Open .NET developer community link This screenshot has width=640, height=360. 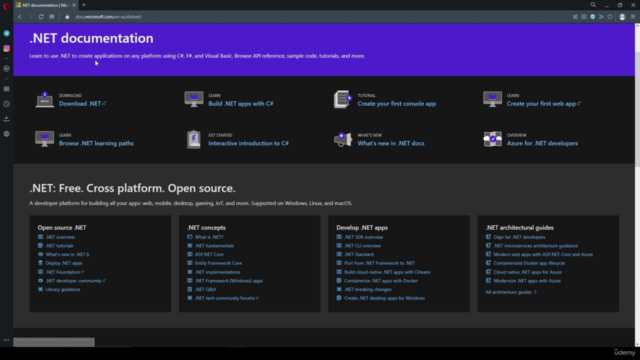(75, 281)
